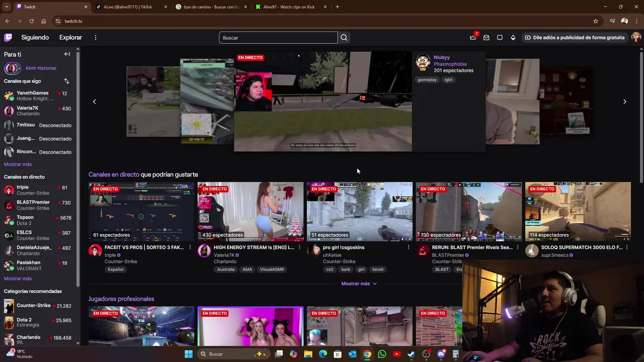Viewport: 644px width, 362px height.
Task: Expand Mostrar más under live channels row
Action: tap(359, 284)
